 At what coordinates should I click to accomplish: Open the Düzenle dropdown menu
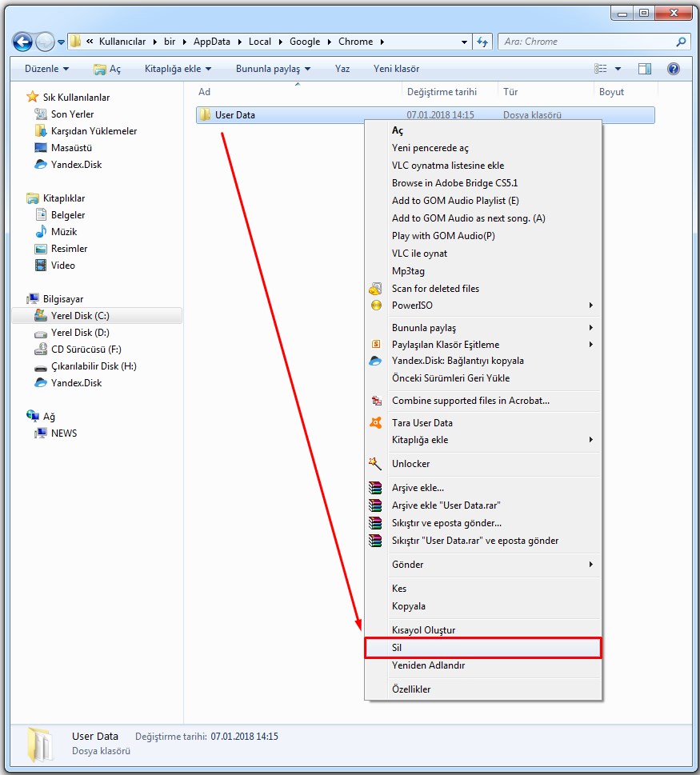[46, 69]
